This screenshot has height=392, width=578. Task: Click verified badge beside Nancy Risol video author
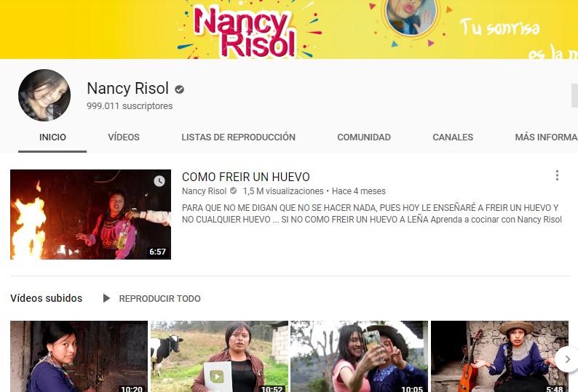[234, 191]
